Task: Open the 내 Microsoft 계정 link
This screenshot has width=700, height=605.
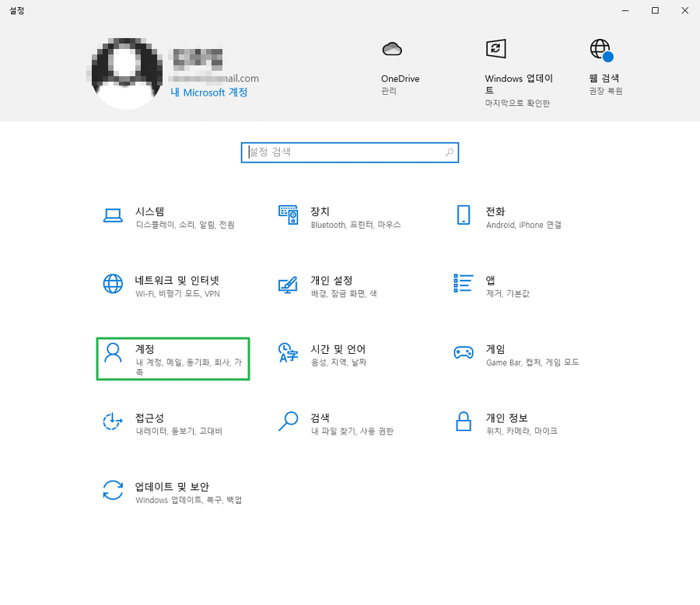Action: click(x=209, y=93)
